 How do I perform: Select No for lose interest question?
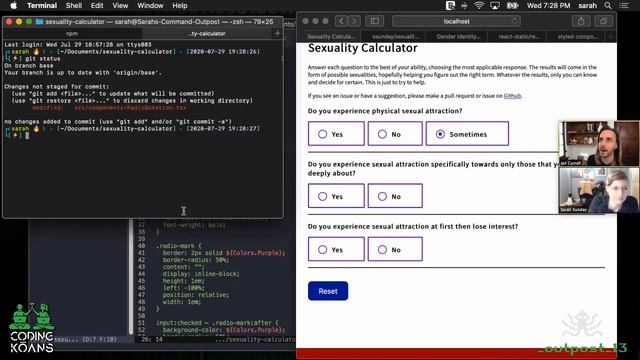395,249
